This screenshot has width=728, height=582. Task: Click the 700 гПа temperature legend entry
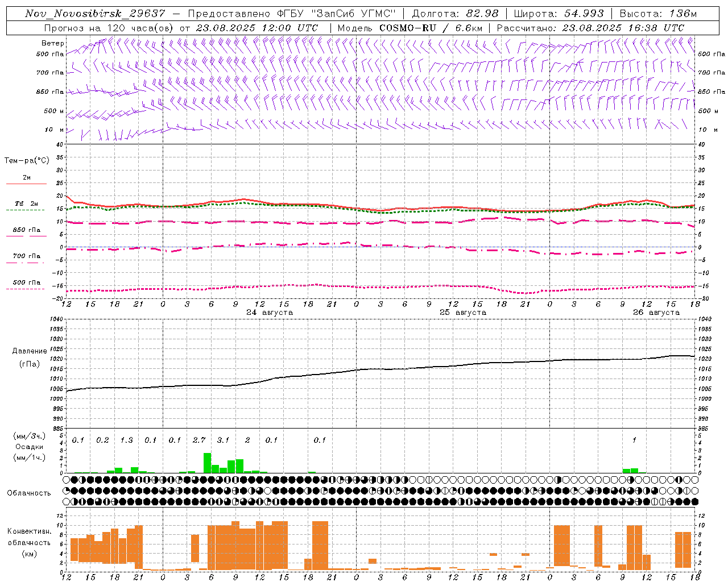click(x=27, y=256)
